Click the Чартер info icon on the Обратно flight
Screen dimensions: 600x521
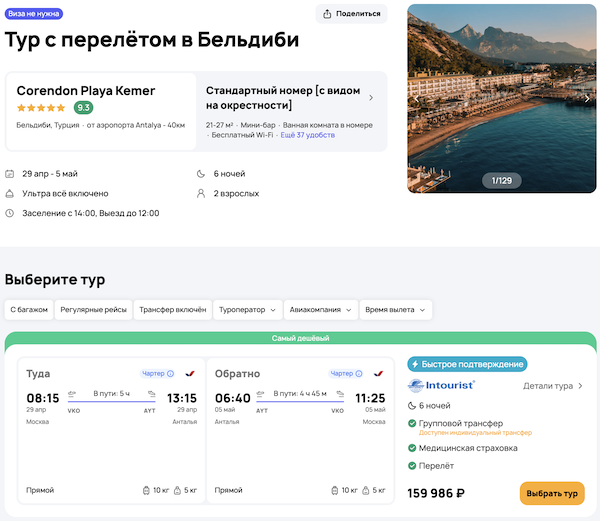coord(359,373)
